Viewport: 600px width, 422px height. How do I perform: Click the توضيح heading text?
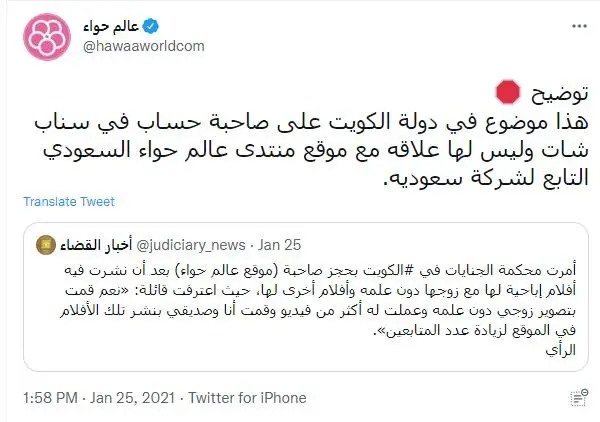tap(559, 93)
